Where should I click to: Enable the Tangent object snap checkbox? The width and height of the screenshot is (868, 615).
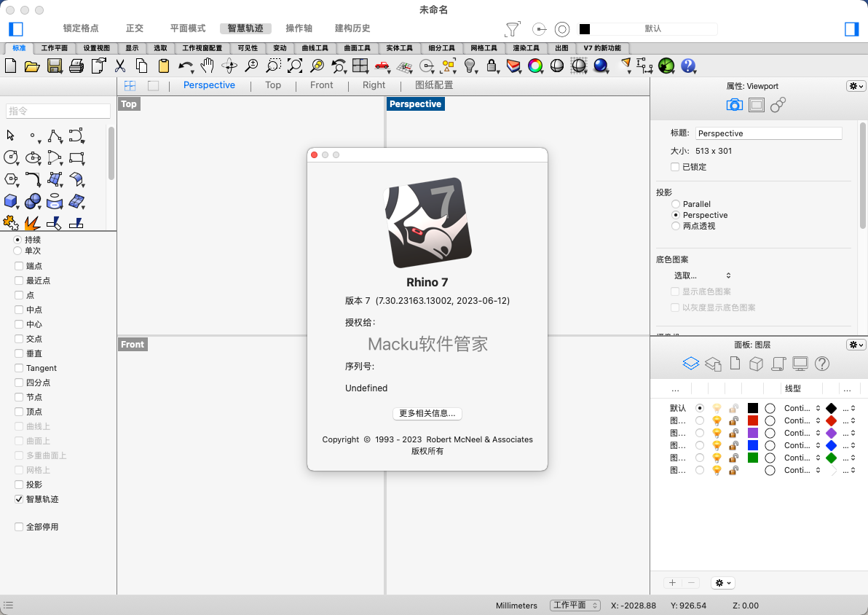point(19,368)
